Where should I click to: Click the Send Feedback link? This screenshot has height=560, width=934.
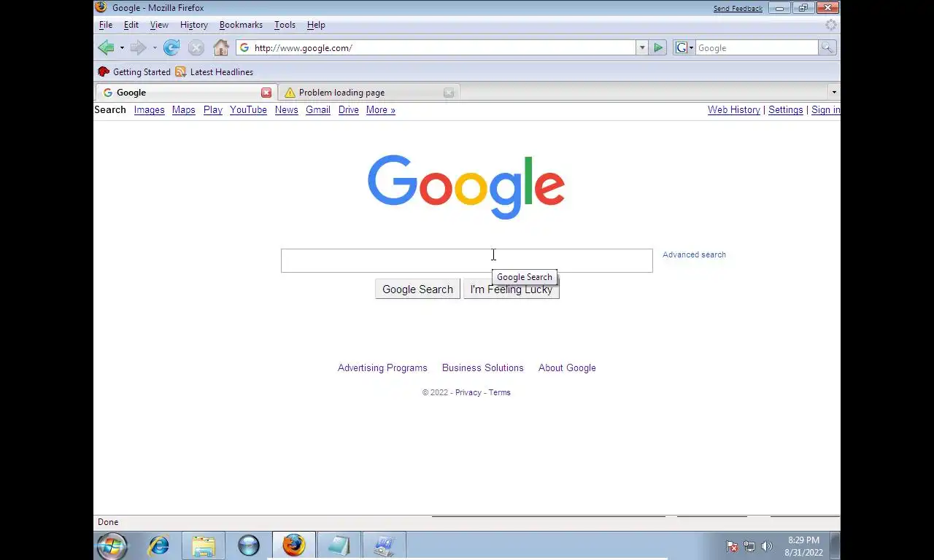(x=738, y=9)
